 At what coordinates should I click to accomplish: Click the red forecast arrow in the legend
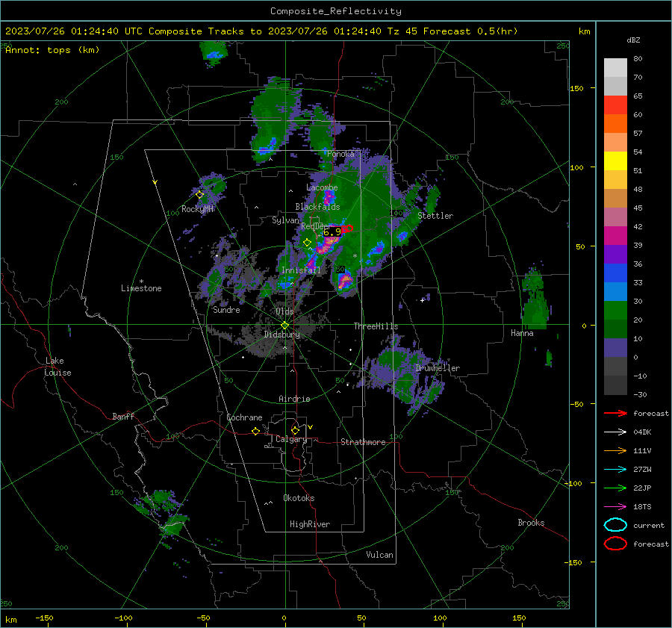click(x=615, y=413)
